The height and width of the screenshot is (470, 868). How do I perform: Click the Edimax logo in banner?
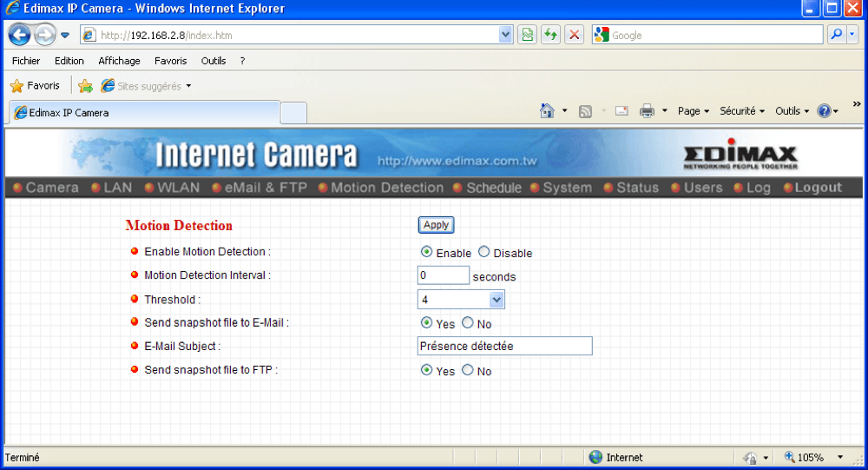(740, 154)
